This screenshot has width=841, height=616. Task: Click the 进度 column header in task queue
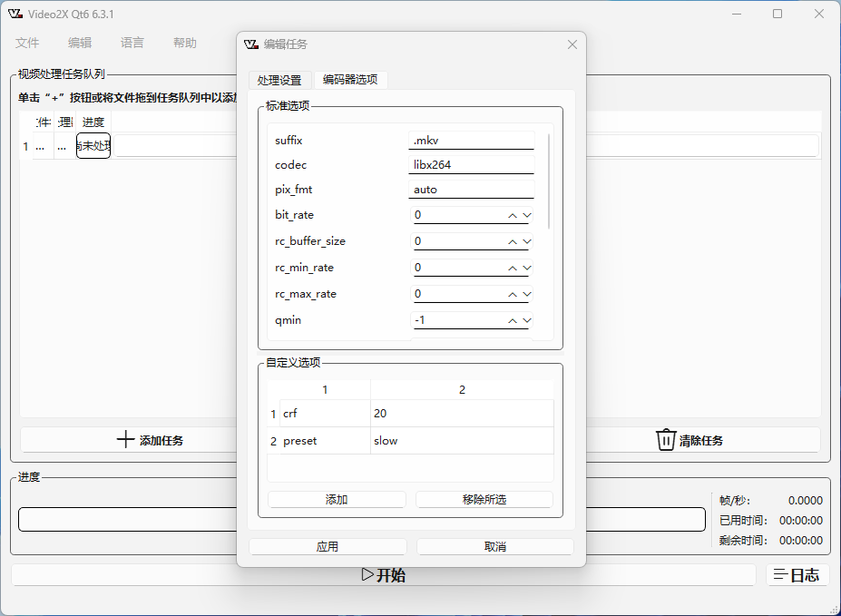click(93, 122)
